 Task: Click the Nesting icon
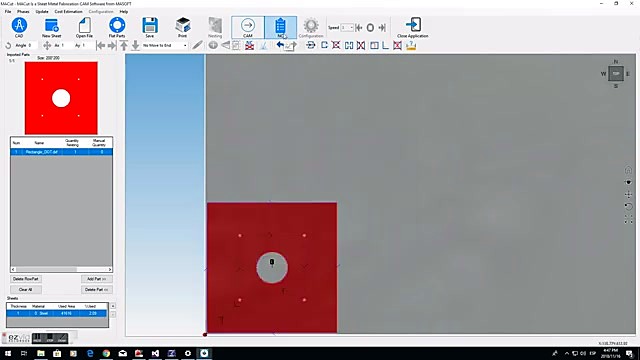tap(215, 27)
